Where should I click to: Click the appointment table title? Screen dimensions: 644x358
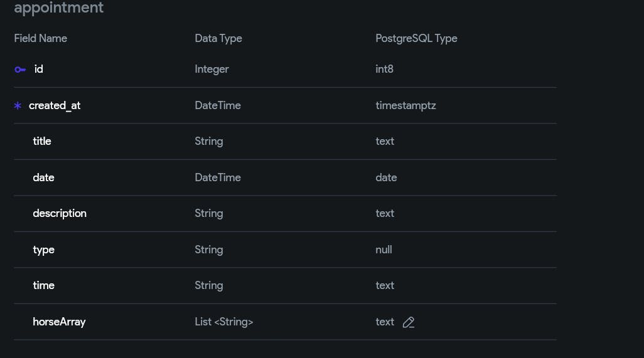coord(58,8)
